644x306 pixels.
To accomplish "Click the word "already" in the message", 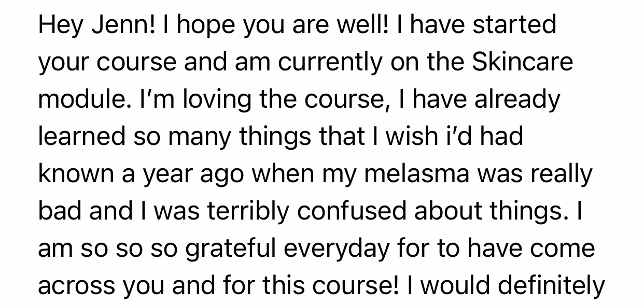I will click(517, 99).
